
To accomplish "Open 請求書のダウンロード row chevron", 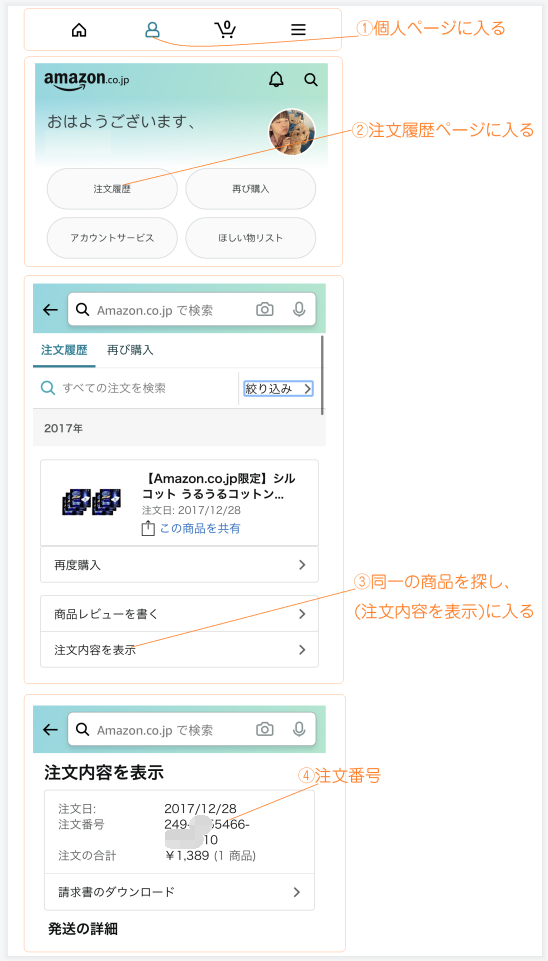I will (297, 892).
